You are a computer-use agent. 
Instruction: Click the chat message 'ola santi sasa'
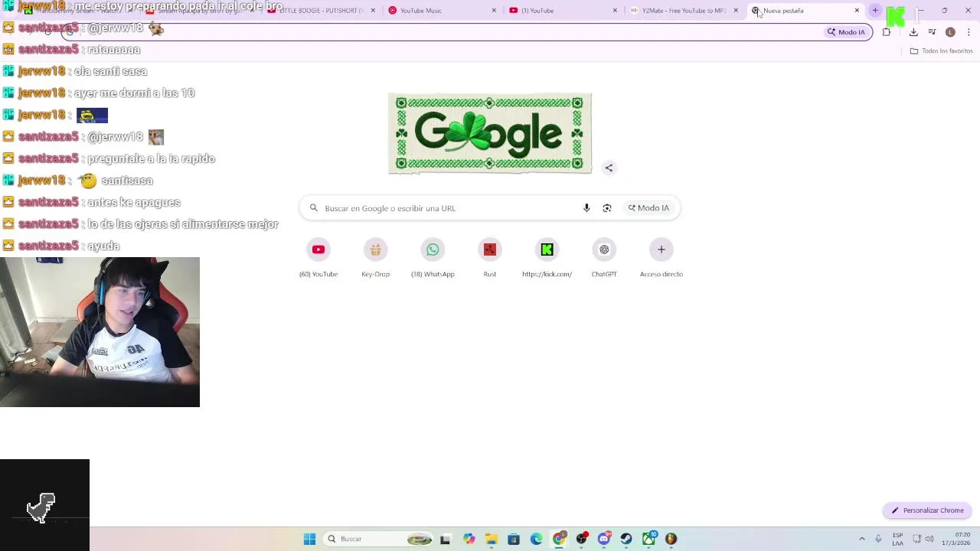(x=110, y=71)
